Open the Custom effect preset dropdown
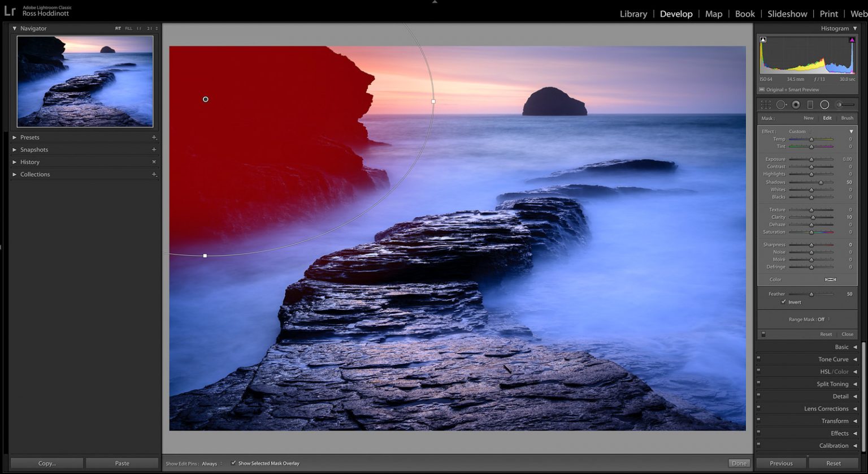 coord(798,131)
